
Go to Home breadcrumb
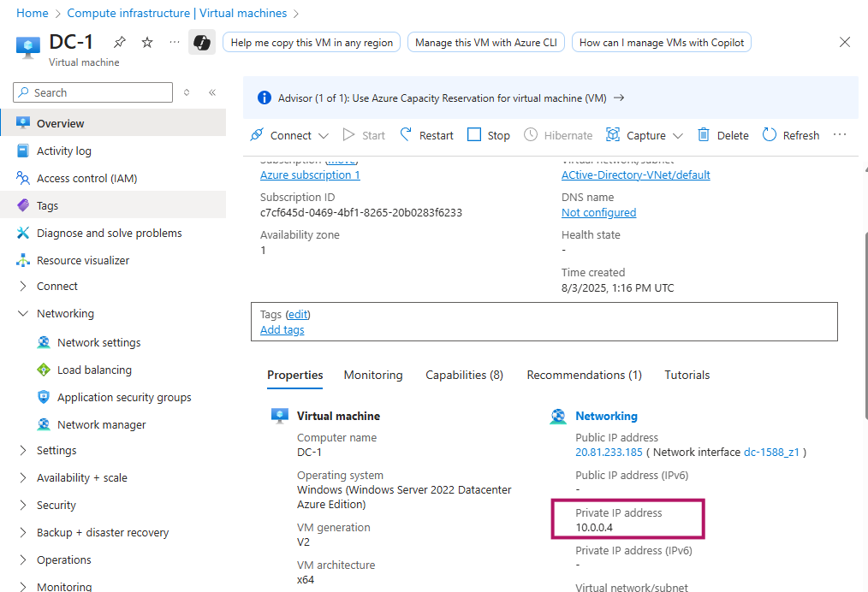[33, 14]
